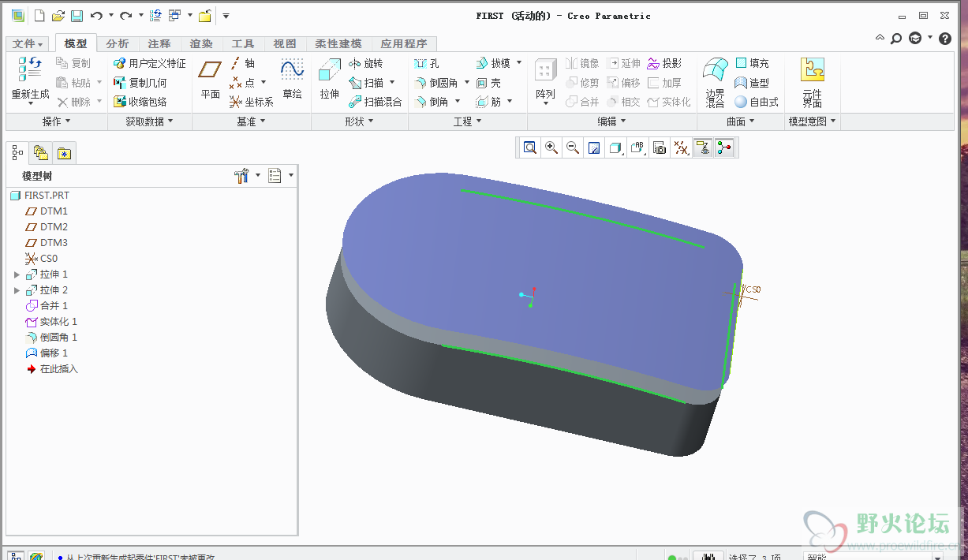
Task: Open the 基准 group dropdown
Action: [251, 121]
